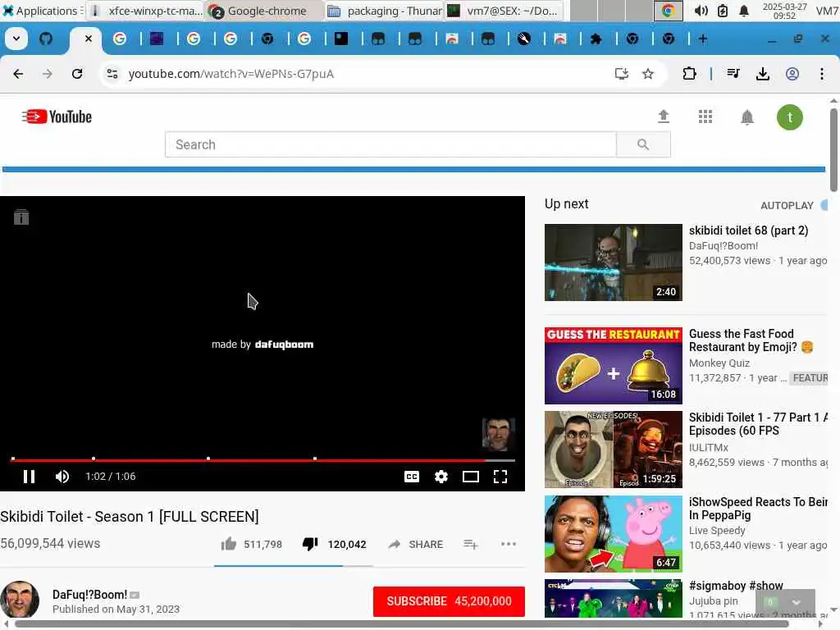Open the DaFuq!?Boom! channel avatar
Screen dimensions: 840x630
point(20,600)
